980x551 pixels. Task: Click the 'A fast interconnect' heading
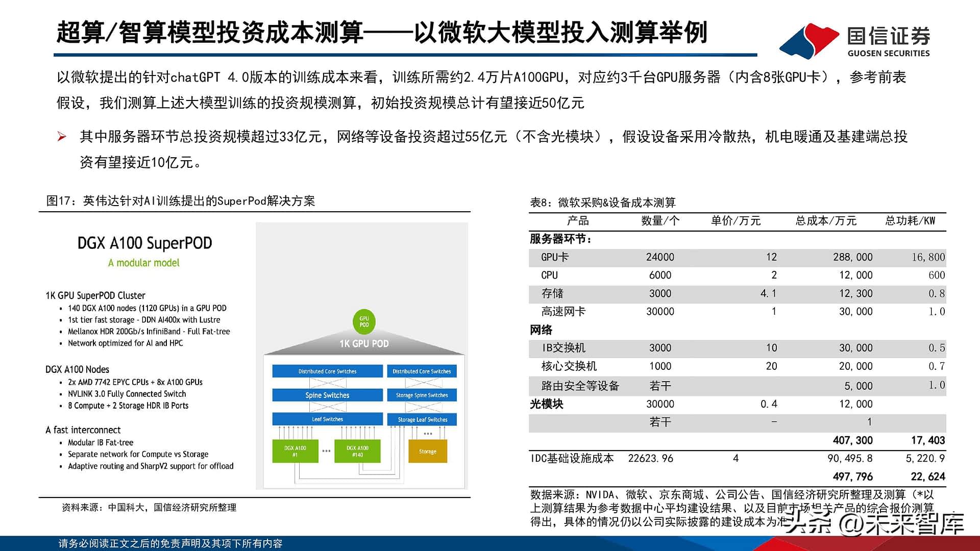point(83,430)
